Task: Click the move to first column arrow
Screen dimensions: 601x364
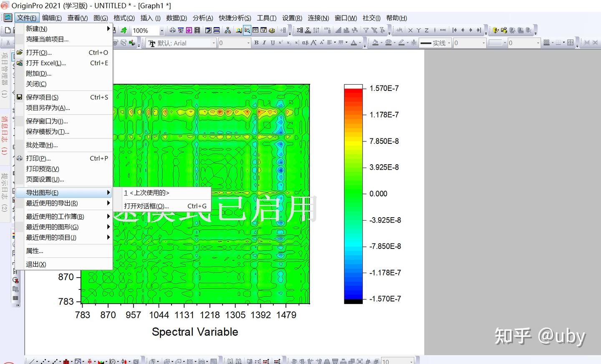Action: coord(455,30)
